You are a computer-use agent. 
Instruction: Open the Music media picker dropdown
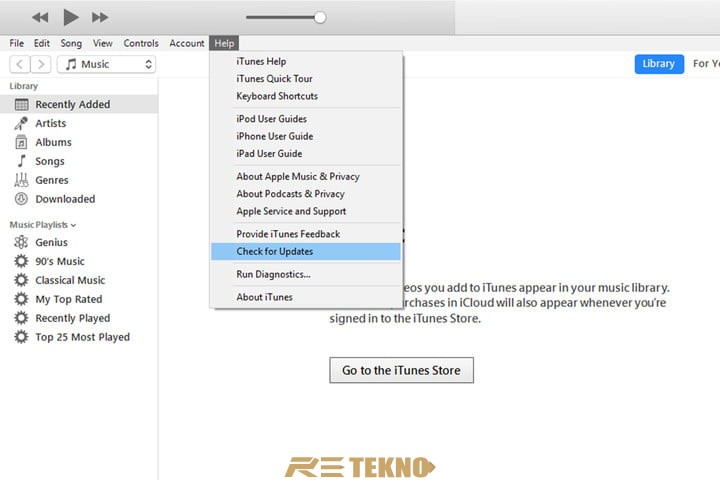[106, 64]
